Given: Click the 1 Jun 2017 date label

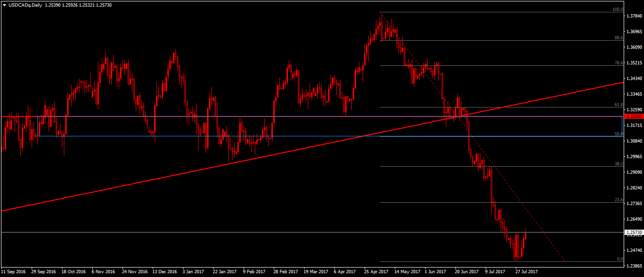Looking at the screenshot, I should (435, 272).
